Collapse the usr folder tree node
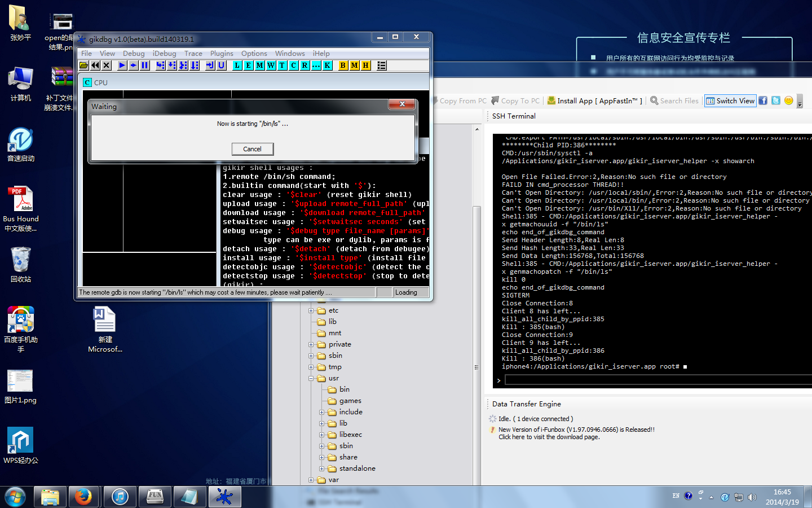 (x=311, y=378)
